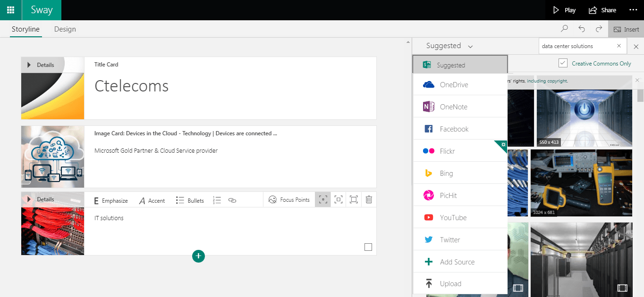Choose OneNote as the source
Viewport: 644px width, 297px height.
tap(460, 107)
